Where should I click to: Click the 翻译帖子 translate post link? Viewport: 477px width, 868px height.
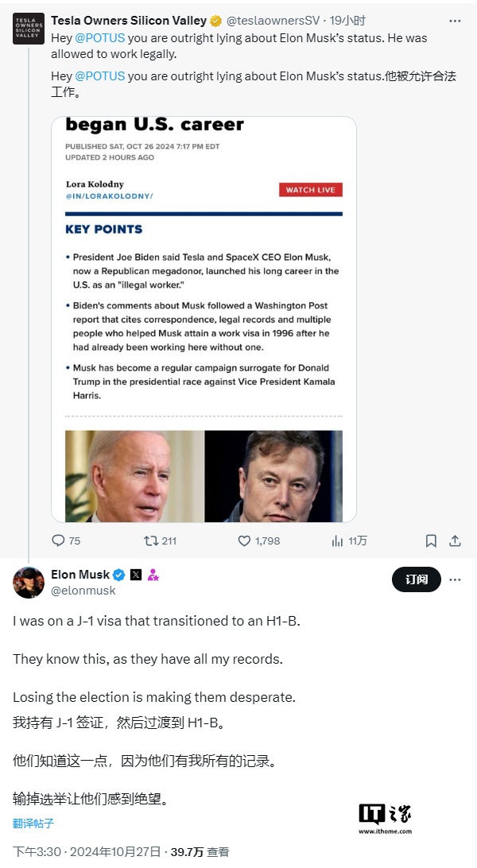coord(33,823)
